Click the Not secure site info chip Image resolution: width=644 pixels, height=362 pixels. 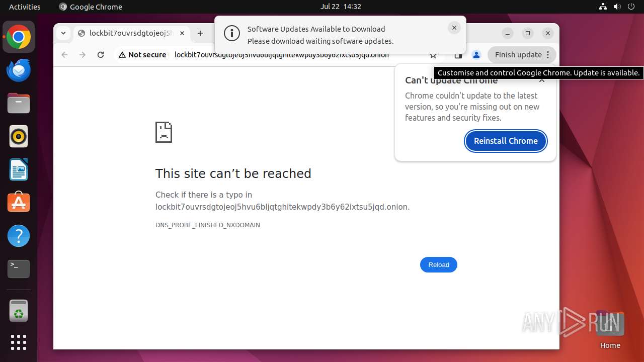tap(142, 55)
